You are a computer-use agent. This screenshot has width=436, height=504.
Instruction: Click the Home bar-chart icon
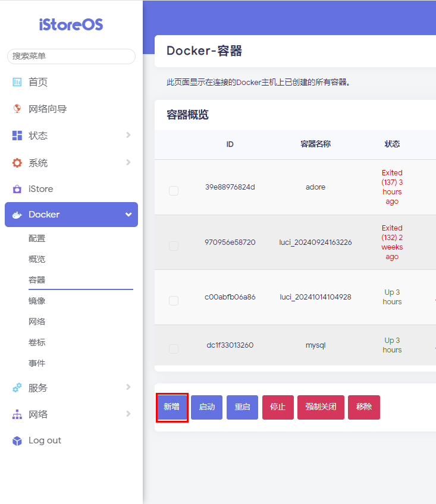click(x=17, y=82)
